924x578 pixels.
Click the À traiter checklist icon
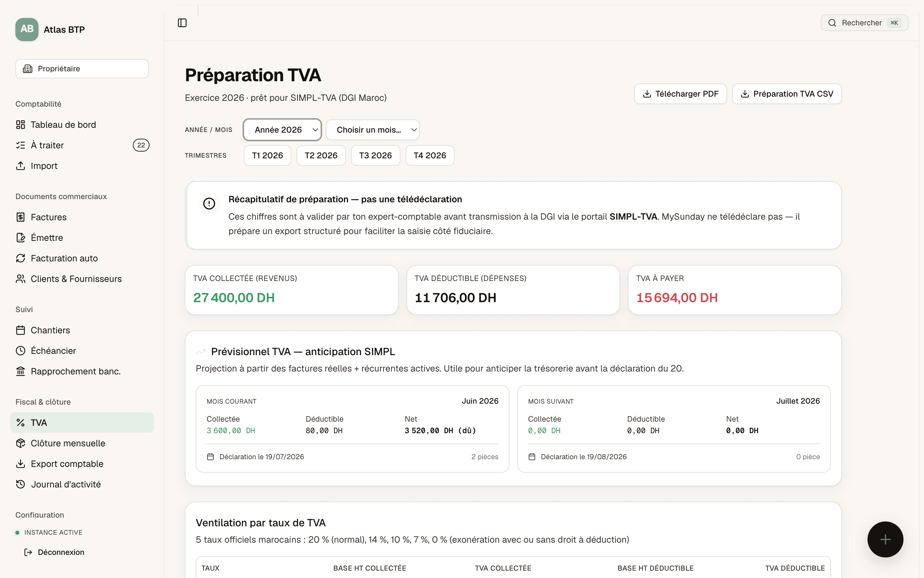pos(21,145)
